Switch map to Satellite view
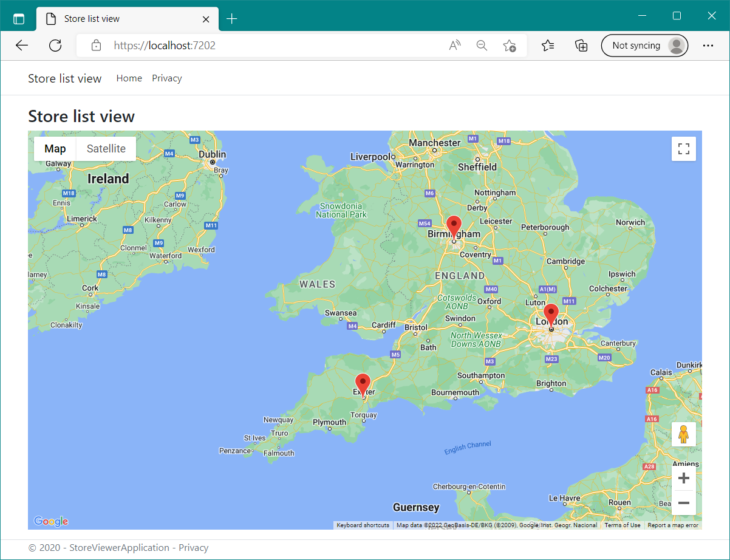Viewport: 730px width, 560px height. click(x=106, y=149)
